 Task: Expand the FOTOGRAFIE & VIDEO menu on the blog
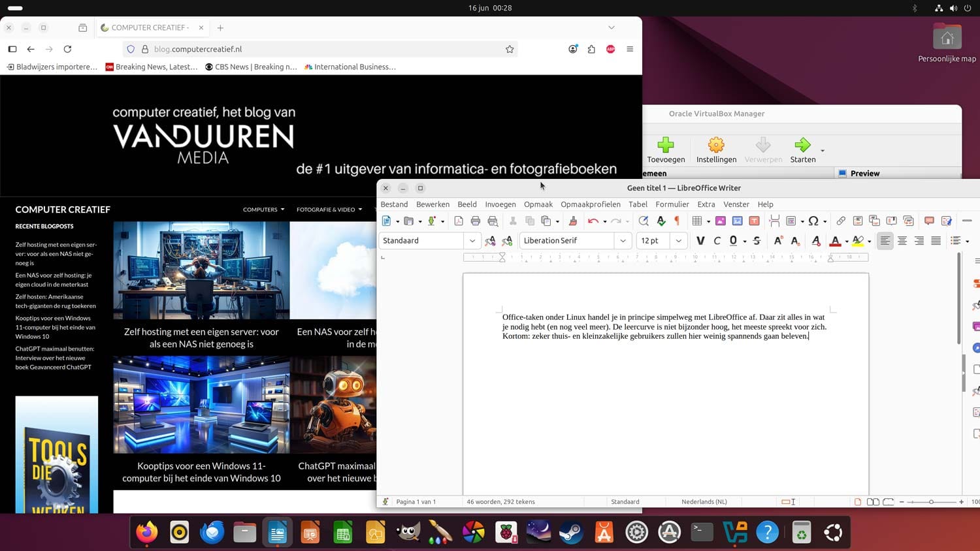[x=329, y=210]
